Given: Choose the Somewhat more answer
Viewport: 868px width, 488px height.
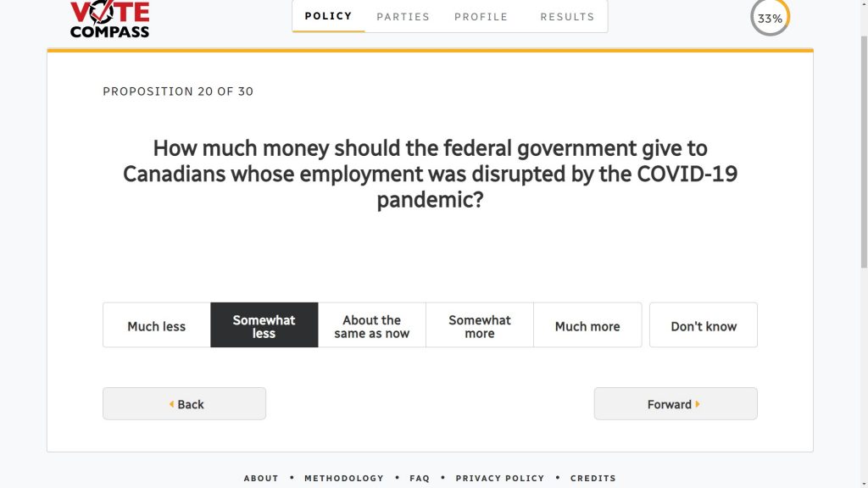Looking at the screenshot, I should 479,325.
